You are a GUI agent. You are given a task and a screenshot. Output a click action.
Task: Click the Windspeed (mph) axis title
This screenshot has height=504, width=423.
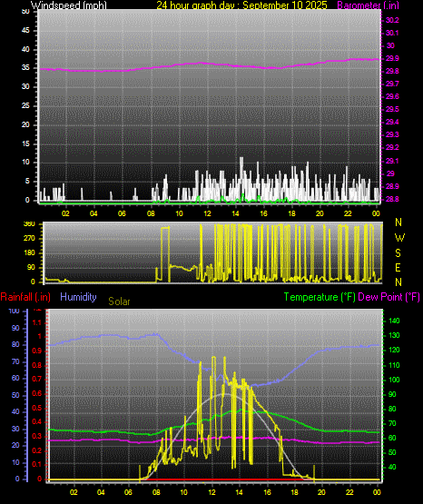[68, 5]
